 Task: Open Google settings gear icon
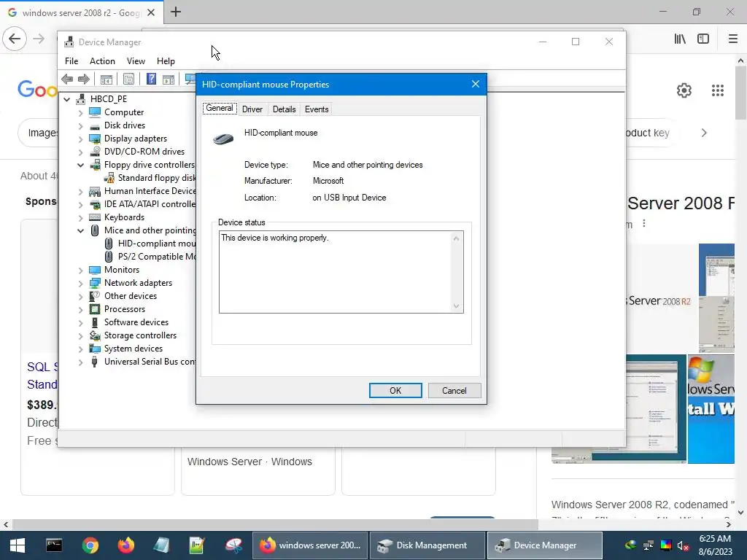684,90
